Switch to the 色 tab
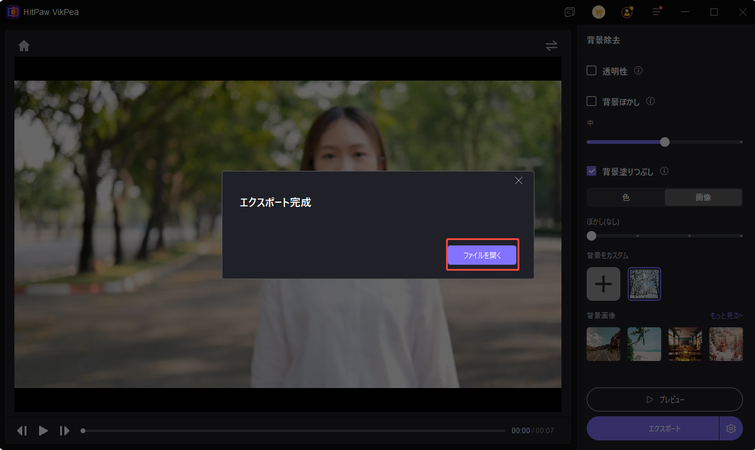The image size is (755, 450). click(x=625, y=197)
